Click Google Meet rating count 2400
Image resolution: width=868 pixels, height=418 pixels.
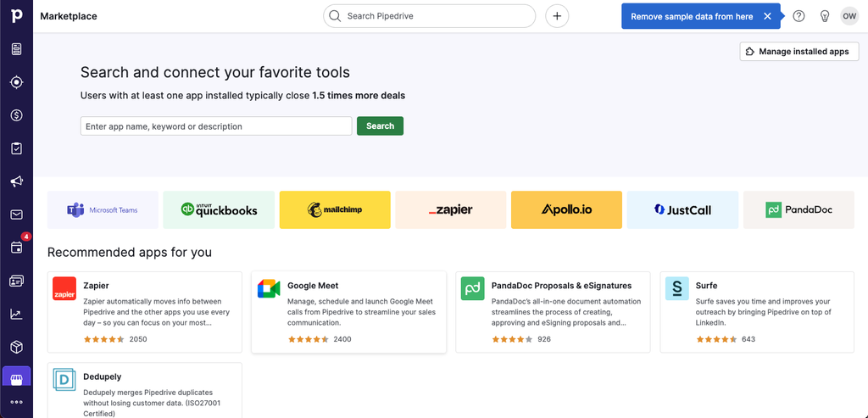point(342,339)
